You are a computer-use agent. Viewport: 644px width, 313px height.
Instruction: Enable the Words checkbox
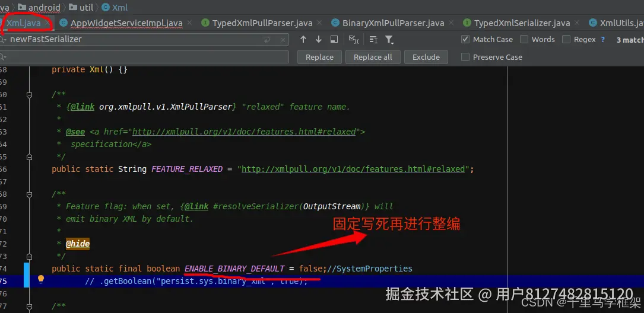pyautogui.click(x=524, y=39)
